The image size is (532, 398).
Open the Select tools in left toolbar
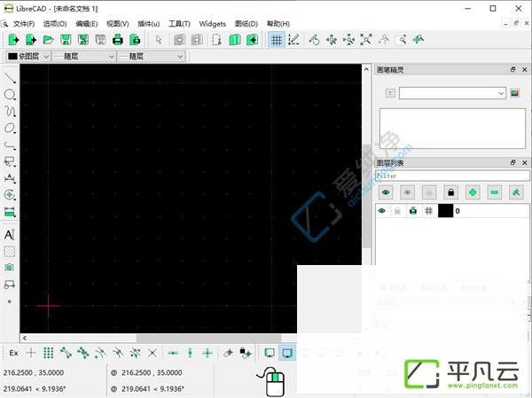(x=10, y=162)
